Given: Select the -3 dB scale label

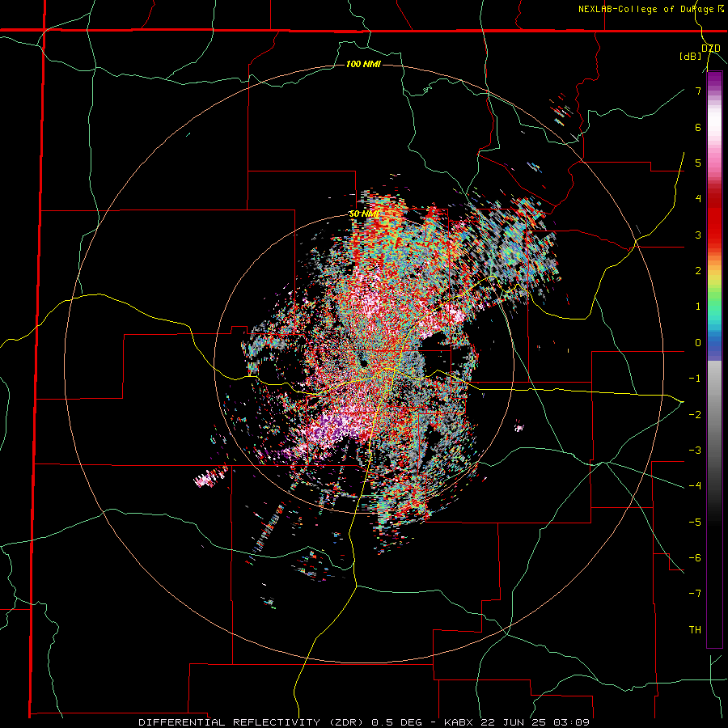Looking at the screenshot, I should click(695, 450).
